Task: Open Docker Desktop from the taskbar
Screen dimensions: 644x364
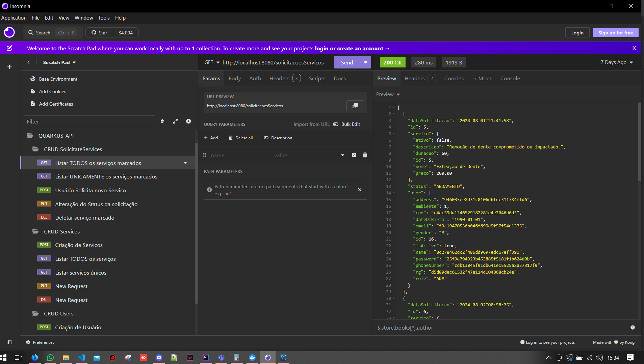Action: pyautogui.click(x=252, y=358)
